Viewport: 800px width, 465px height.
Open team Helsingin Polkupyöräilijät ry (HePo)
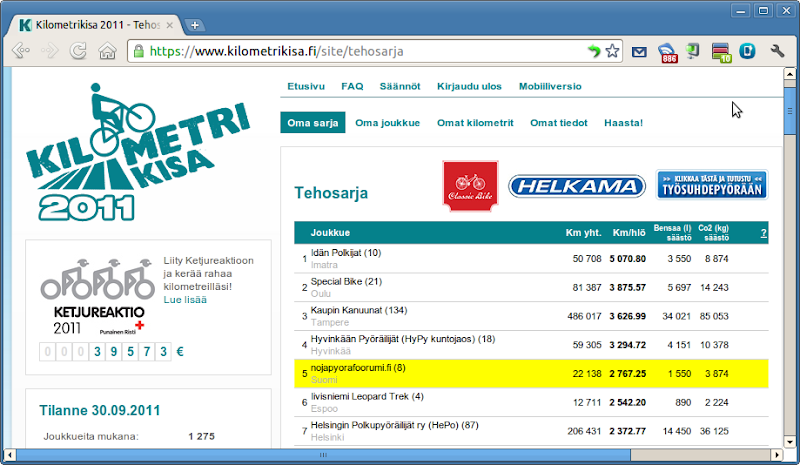click(395, 425)
